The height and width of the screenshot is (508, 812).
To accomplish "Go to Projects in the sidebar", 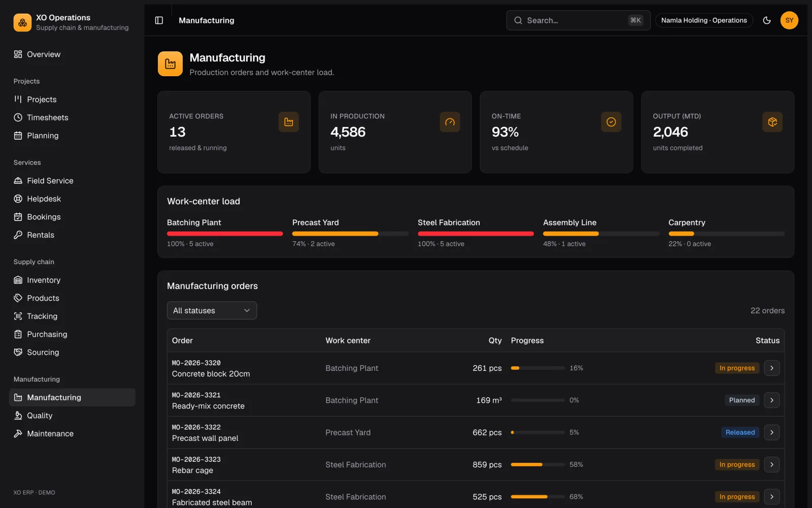I will pyautogui.click(x=72, y=100).
